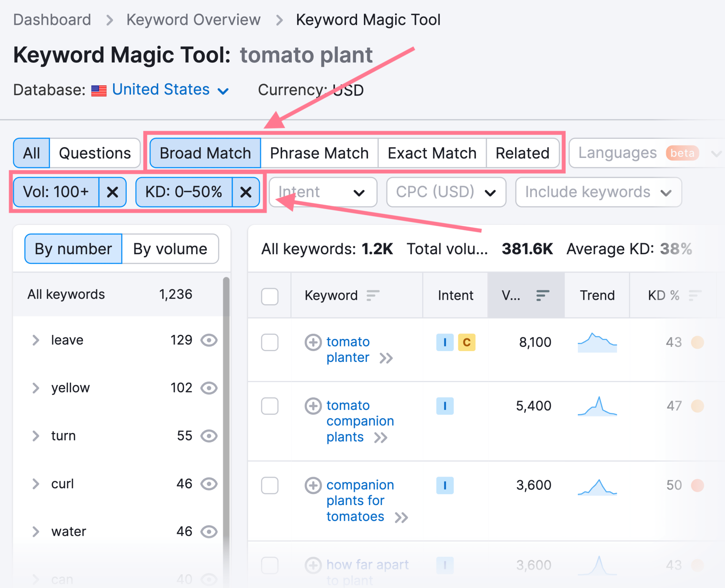Screen dimensions: 725x588
Task: Group keywords By volume
Action: point(170,249)
